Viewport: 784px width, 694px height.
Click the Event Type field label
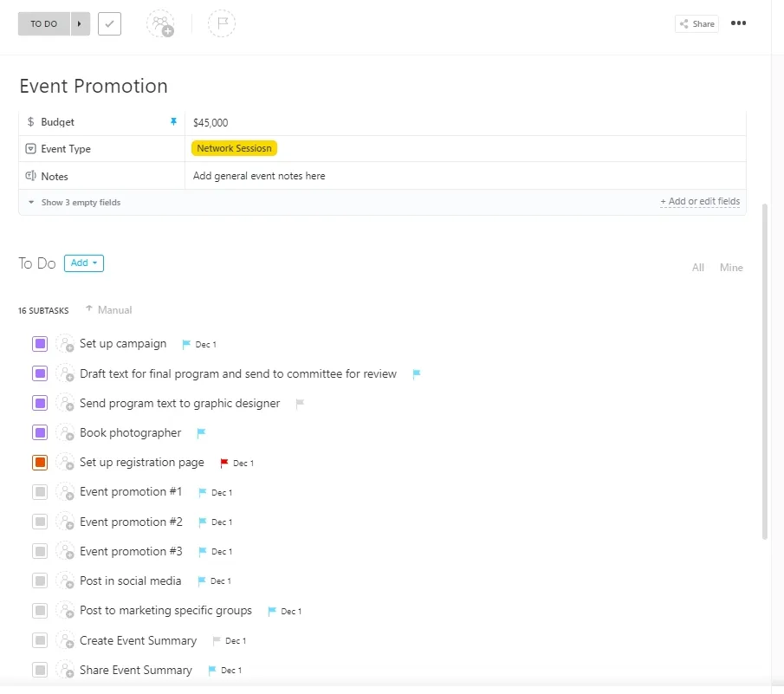coord(66,148)
